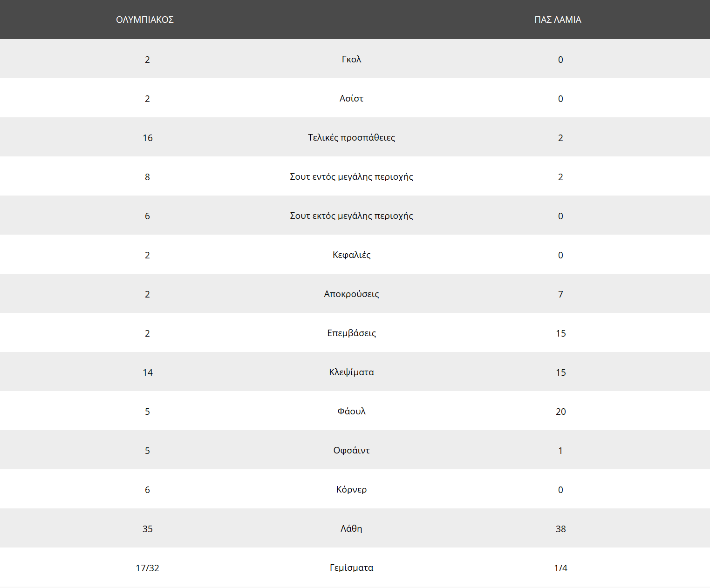Select the Κεφαλιές row label
Viewport: 710px width, 588px height.
(351, 255)
